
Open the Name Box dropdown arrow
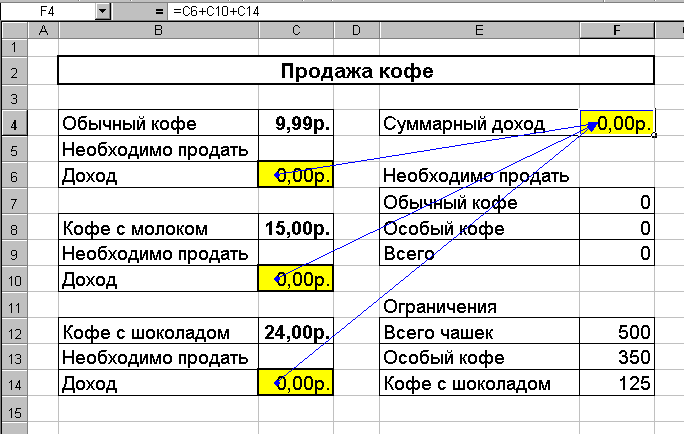103,11
